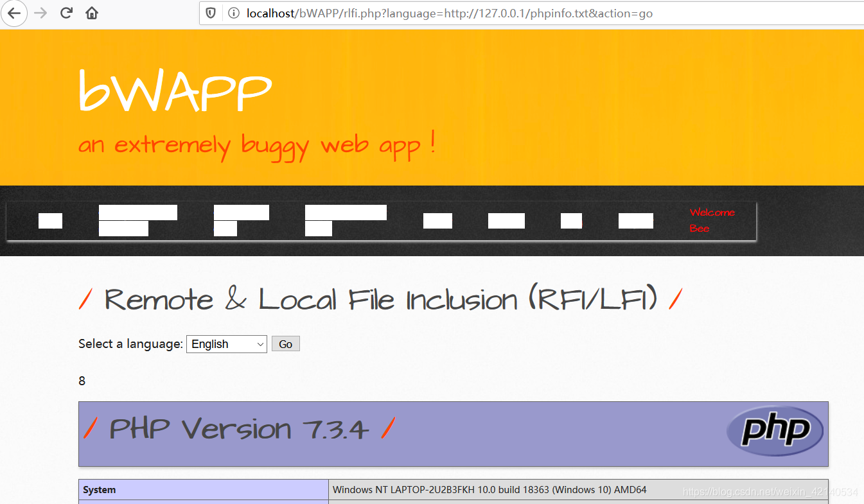Screen dimensions: 864x504
Task: Select the Windows NT LAPTOP system value cell
Action: (578, 490)
